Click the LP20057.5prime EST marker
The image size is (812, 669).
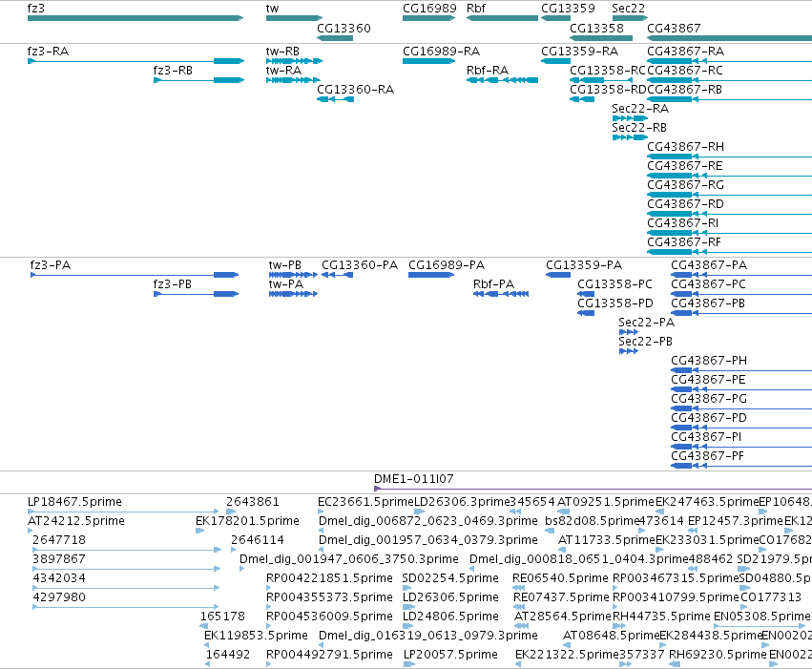pos(409,664)
